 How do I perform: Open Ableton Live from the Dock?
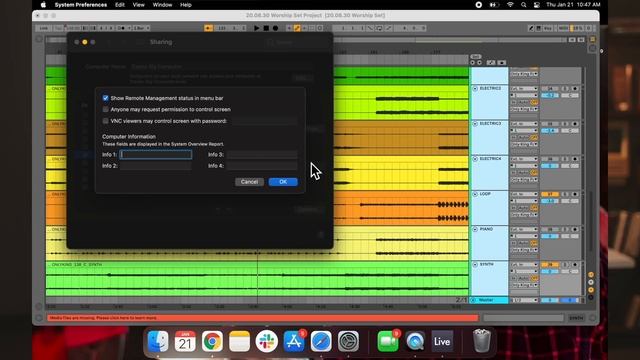point(442,341)
